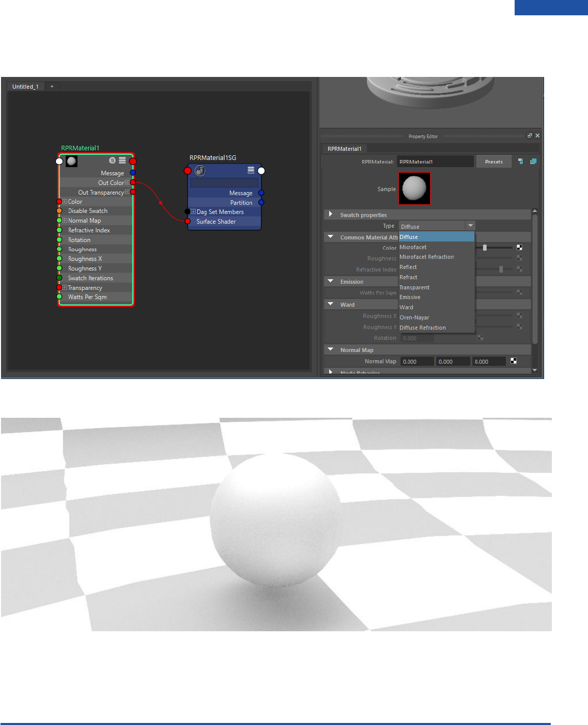Click the white input port on RPRMaterial1 node header
This screenshot has width=588, height=725.
point(59,161)
